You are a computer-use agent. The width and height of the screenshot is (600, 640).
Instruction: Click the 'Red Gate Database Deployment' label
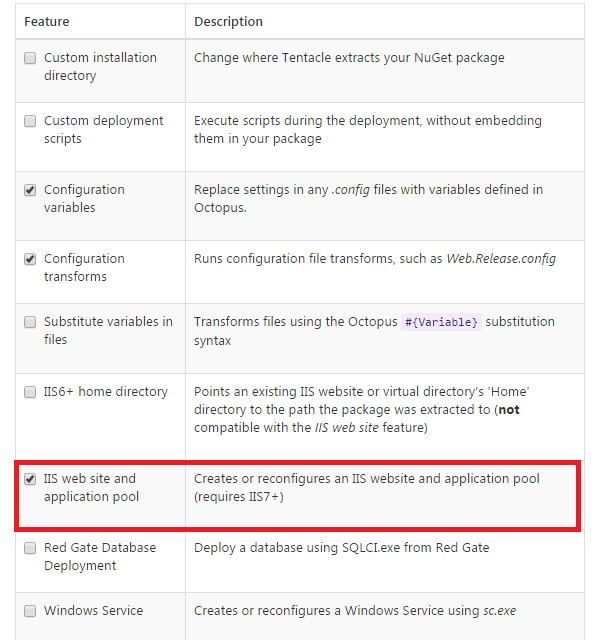(100, 556)
